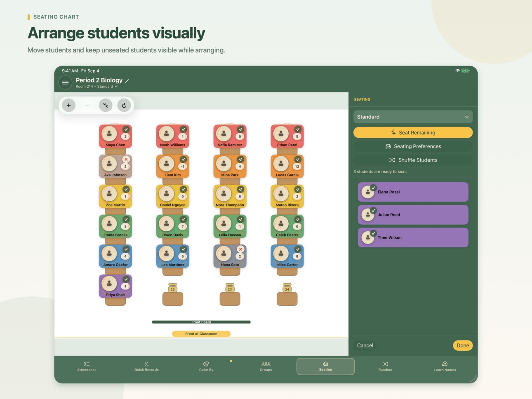Toggle Ethan Patel's attendance checkmark
This screenshot has height=399, width=532.
tap(298, 129)
